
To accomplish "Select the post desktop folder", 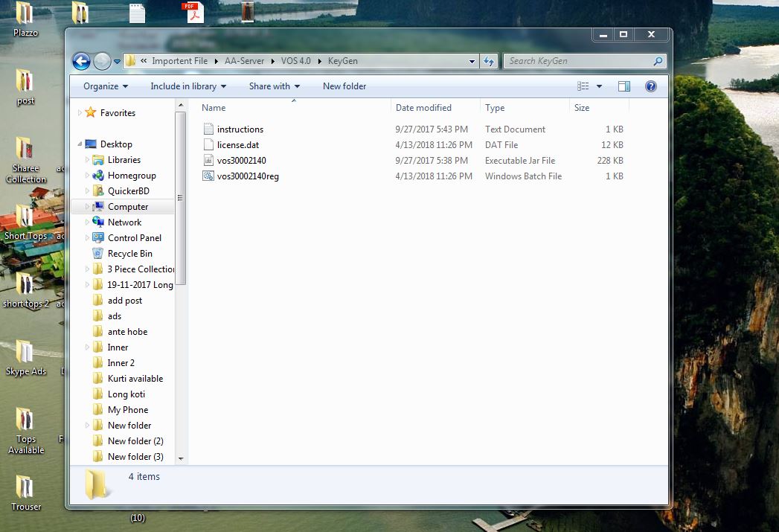I will 25,87.
